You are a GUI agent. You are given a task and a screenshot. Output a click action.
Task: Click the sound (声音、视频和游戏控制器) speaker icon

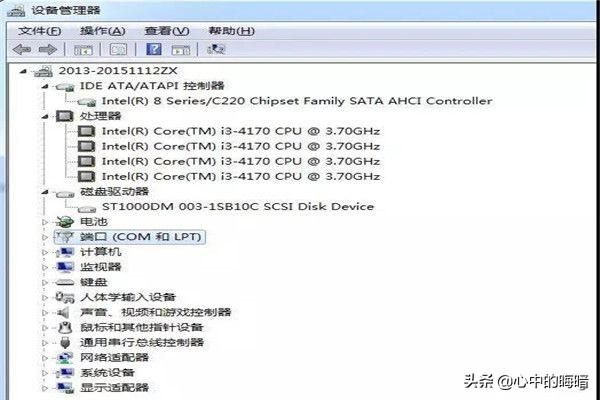(66, 312)
